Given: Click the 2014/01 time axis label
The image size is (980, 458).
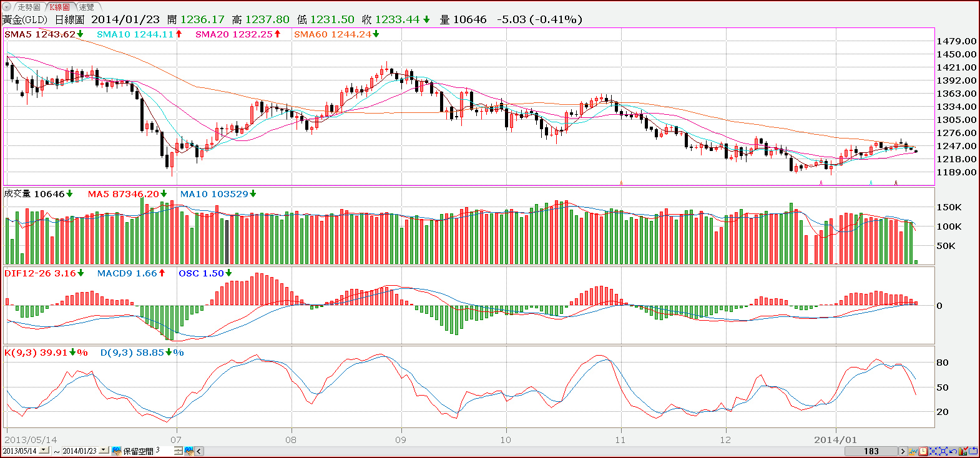Looking at the screenshot, I should (835, 439).
